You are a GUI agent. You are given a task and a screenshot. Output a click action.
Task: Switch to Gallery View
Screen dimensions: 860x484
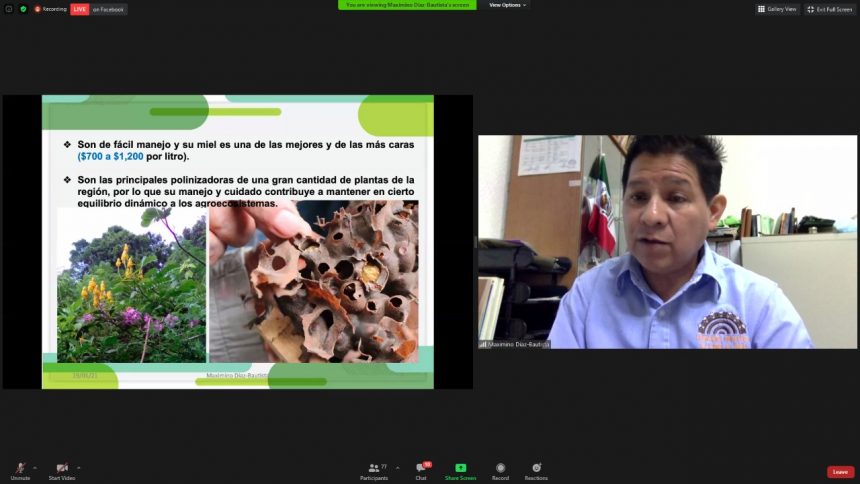coord(777,9)
